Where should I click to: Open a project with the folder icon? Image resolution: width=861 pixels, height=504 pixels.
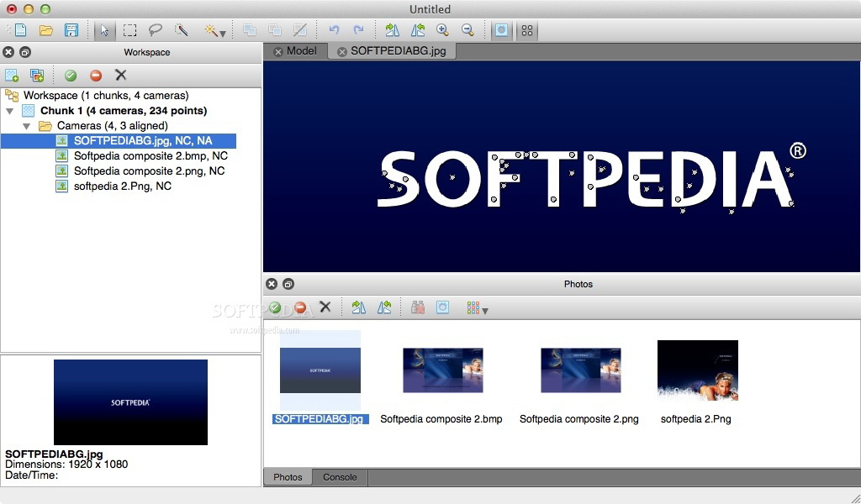[46, 30]
